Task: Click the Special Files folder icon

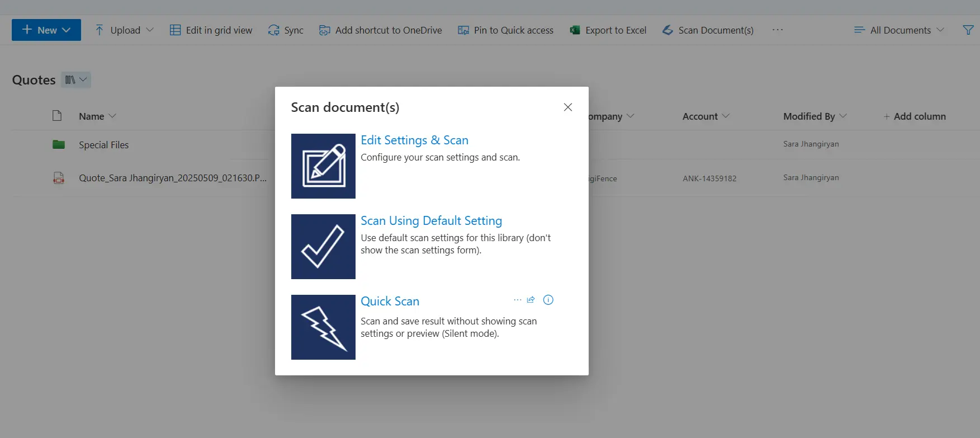Action: click(59, 145)
